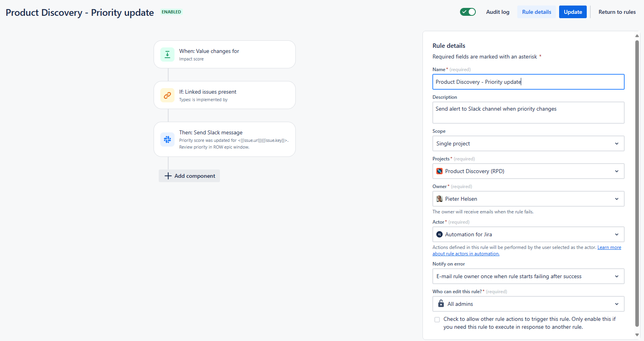
Task: Click the page title Product Discovery - Priority update
Action: pos(80,13)
